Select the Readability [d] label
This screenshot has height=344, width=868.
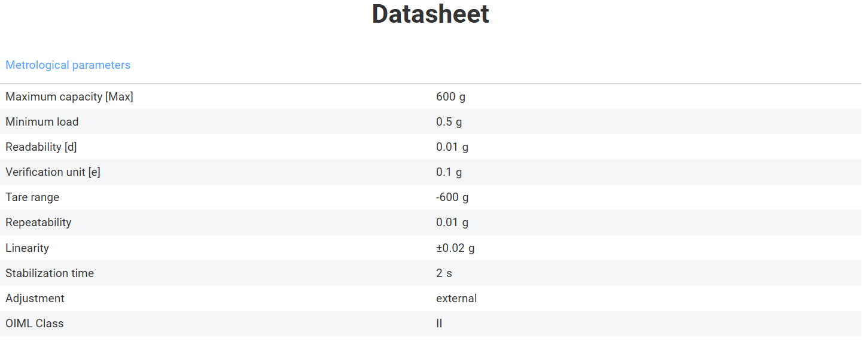tap(41, 147)
